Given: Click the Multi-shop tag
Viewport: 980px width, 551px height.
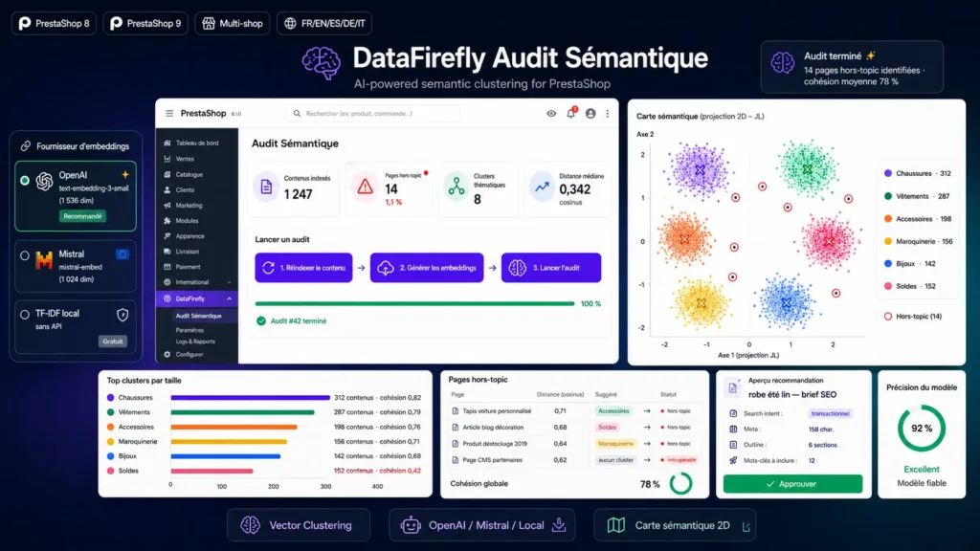Looking at the screenshot, I should pos(233,23).
